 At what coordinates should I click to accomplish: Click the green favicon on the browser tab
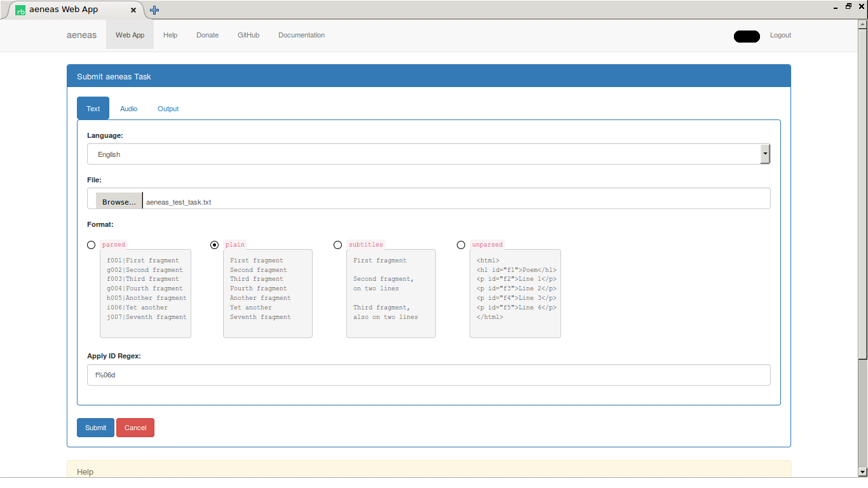(20, 10)
